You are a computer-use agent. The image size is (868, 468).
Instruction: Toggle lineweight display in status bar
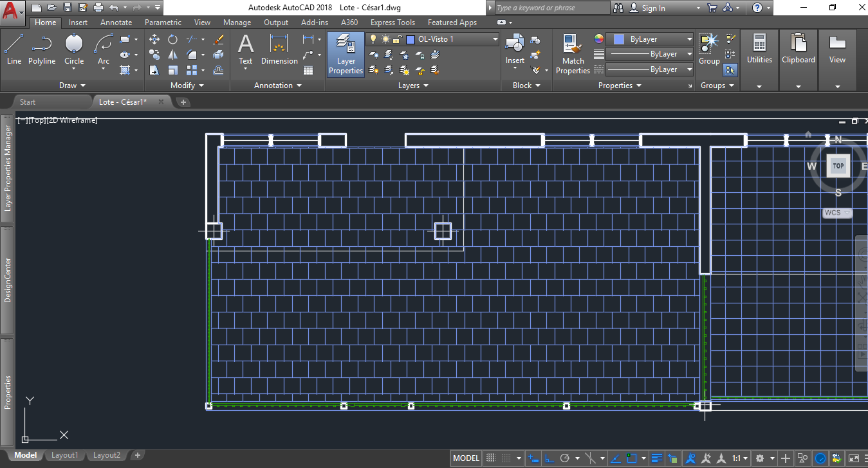(657, 458)
